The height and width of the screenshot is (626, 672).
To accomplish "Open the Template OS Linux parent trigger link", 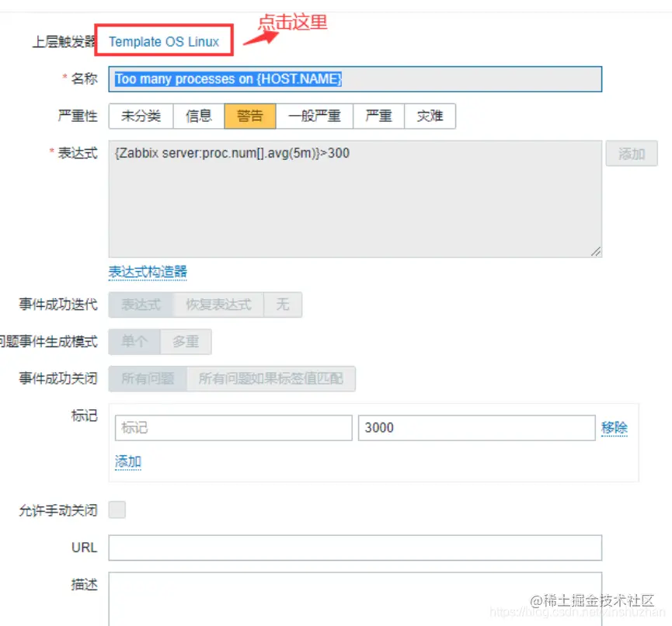I will coord(164,42).
